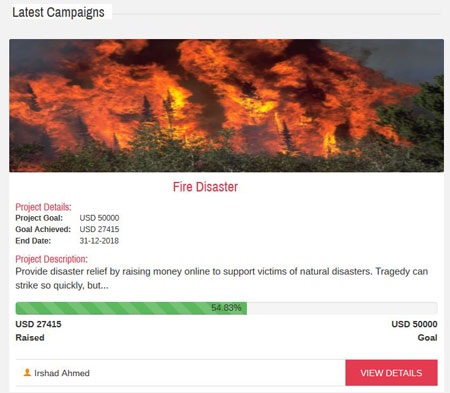
Task: Click the Goal Achieved USD 27415 value
Action: 99,229
